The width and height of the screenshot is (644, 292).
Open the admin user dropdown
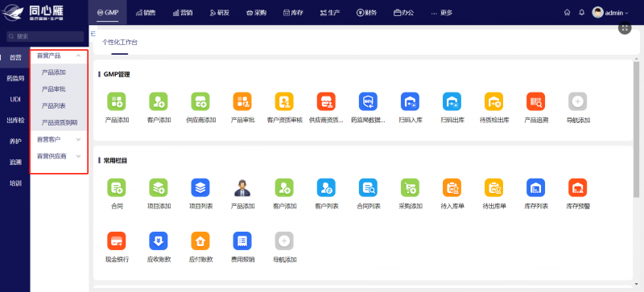click(610, 12)
